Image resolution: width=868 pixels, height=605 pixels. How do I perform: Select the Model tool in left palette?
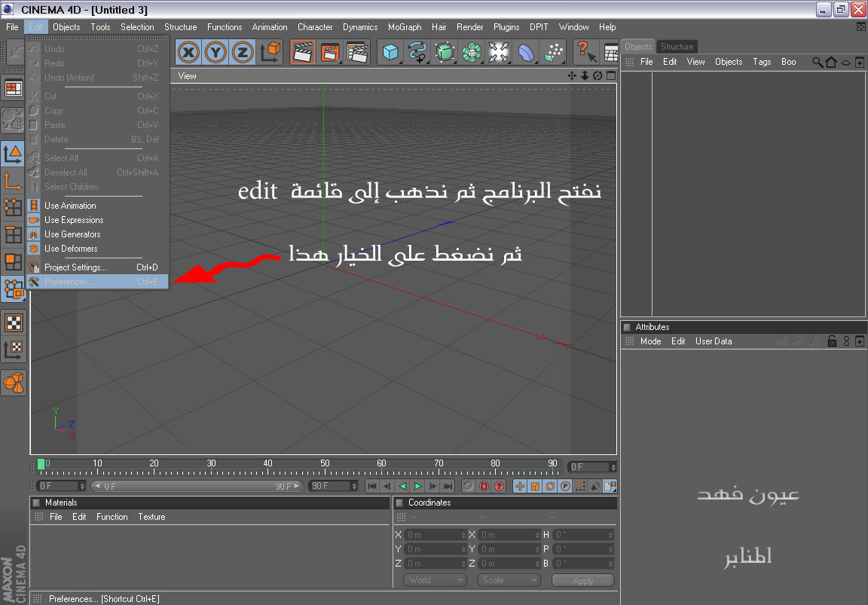pyautogui.click(x=14, y=154)
